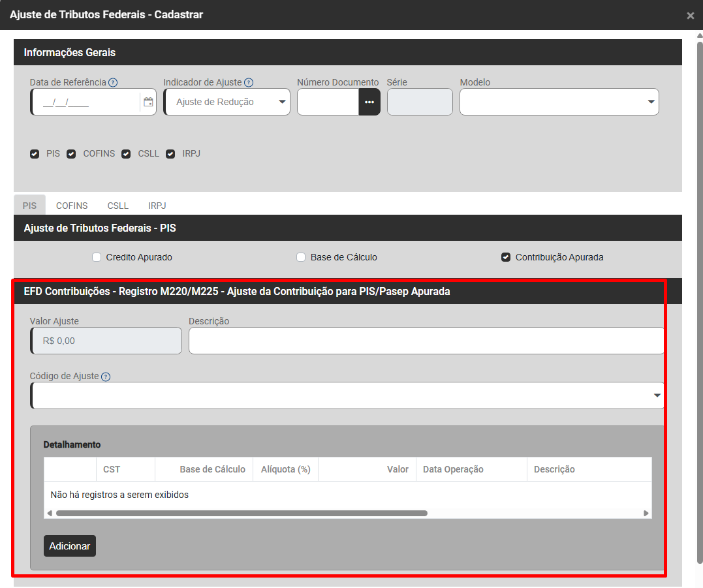Uncheck the PIS checkbox
The width and height of the screenshot is (703, 588).
click(x=35, y=154)
